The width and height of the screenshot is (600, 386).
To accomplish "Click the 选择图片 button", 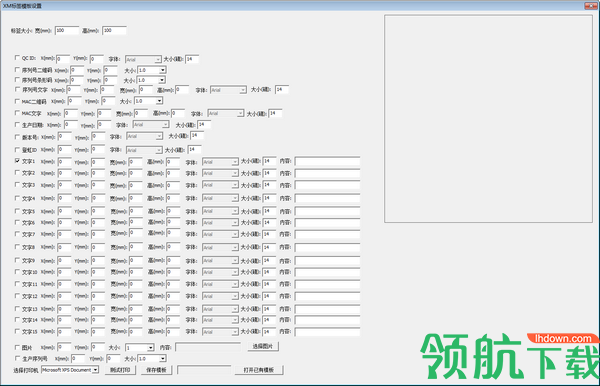I will 263,346.
